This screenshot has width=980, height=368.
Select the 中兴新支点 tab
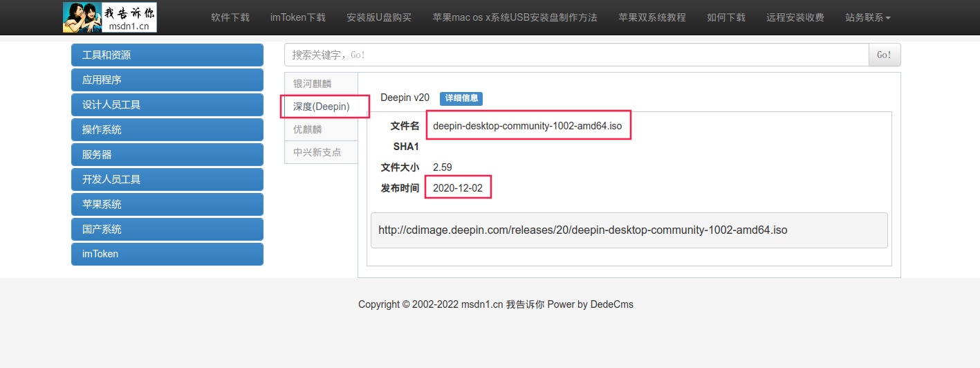tap(321, 152)
